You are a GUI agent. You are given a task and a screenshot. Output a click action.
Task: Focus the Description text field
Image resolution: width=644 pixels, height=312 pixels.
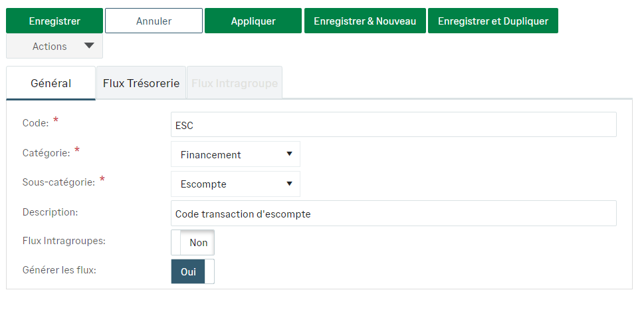point(393,214)
